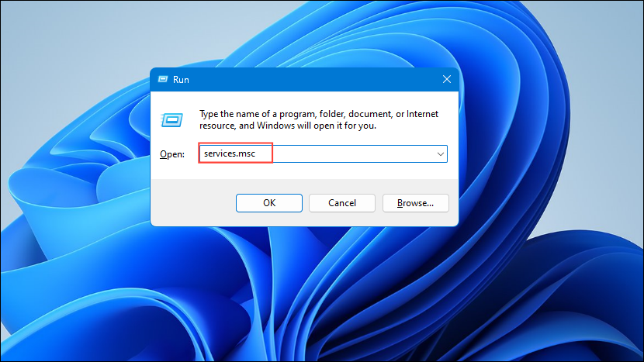644x362 pixels.
Task: Open the Browse... file picker
Action: coord(415,203)
